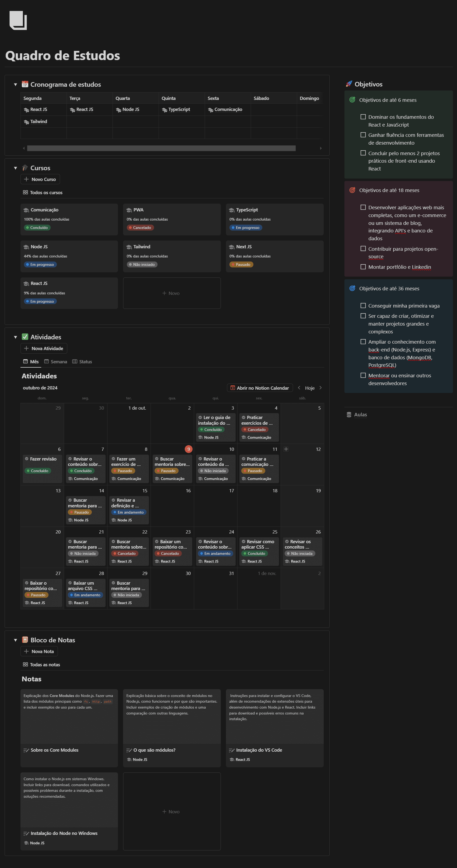Go to the next month with the right arrow
Screen dimensions: 457x868
point(320,388)
